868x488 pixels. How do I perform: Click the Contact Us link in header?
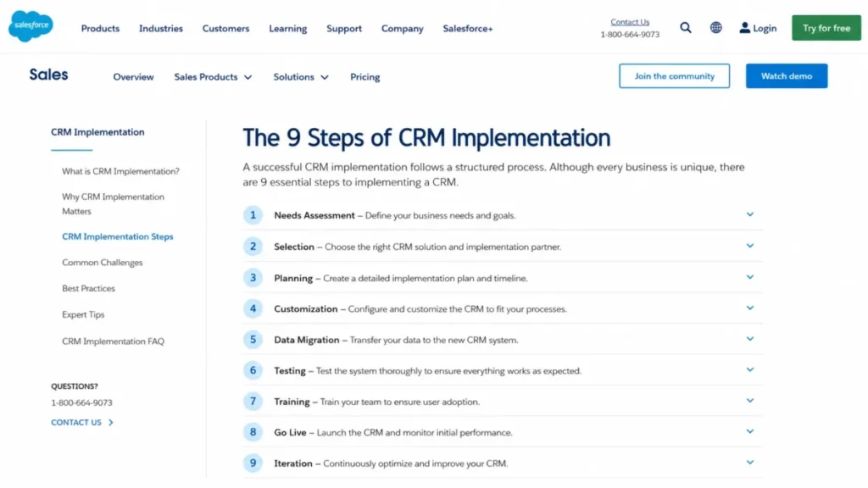630,22
